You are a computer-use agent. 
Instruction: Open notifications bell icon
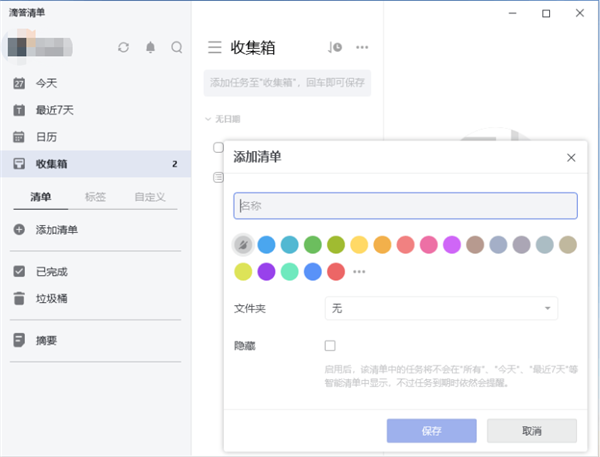click(150, 47)
